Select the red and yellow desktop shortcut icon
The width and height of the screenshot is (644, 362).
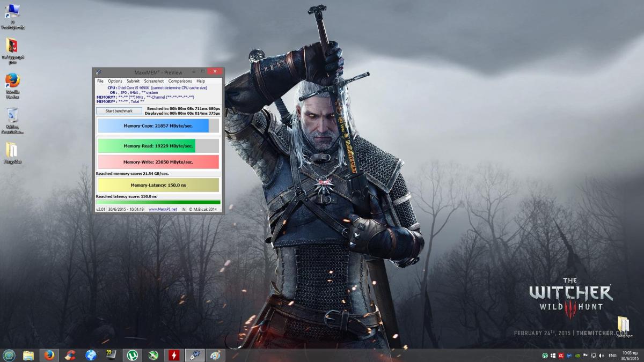point(12,51)
